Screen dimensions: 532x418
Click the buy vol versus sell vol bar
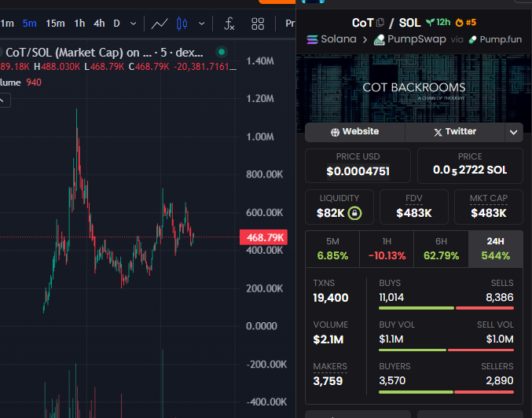446,350
